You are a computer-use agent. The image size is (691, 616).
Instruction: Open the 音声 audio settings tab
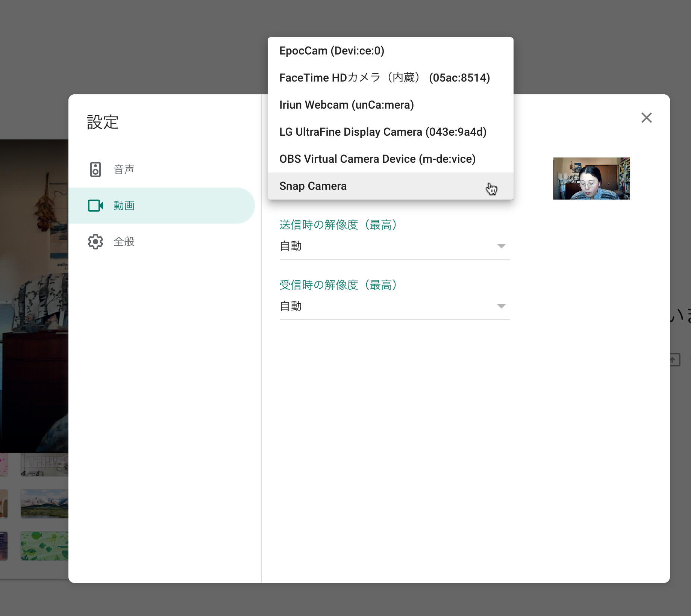(x=162, y=170)
